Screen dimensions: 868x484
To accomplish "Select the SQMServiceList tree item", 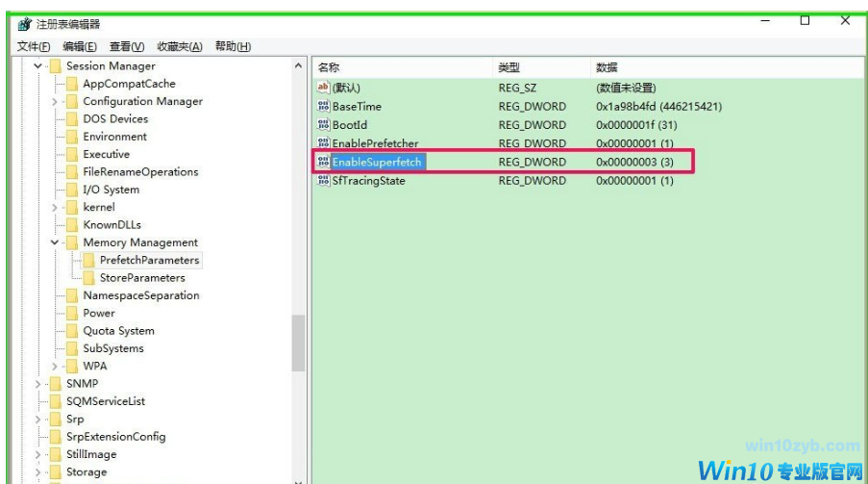I will tap(106, 401).
